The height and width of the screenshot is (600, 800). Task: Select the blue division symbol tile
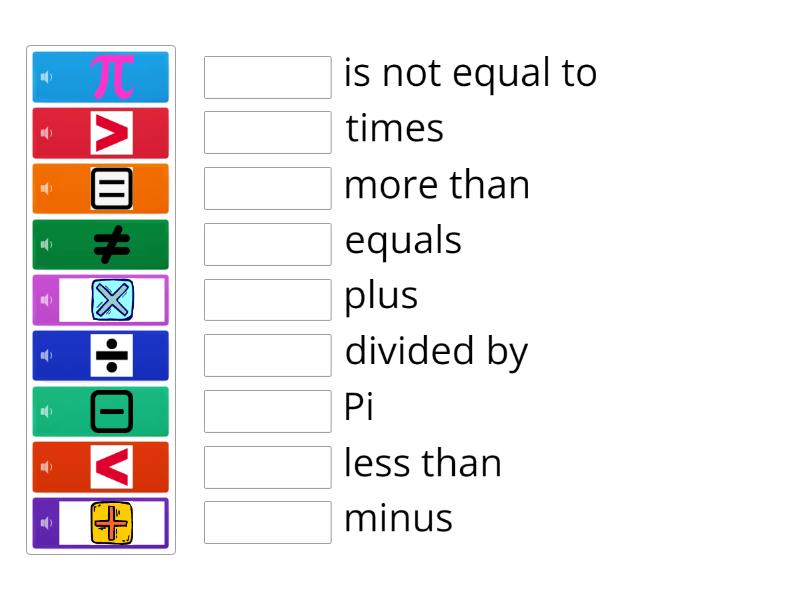point(111,355)
